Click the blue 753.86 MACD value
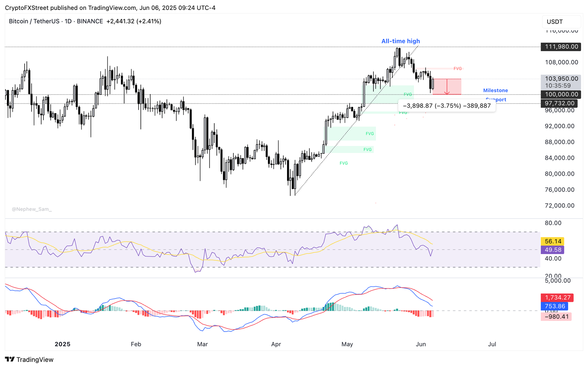This screenshot has height=368, width=588. [x=555, y=306]
